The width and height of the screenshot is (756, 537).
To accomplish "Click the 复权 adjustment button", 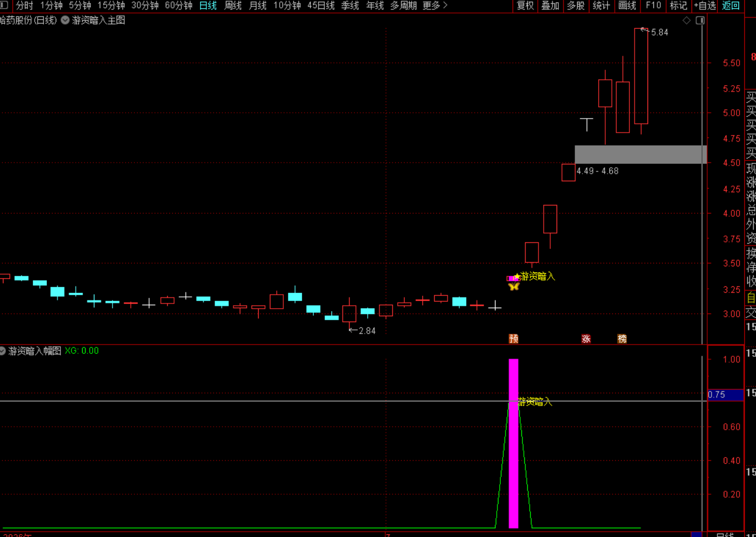I will pos(525,5).
